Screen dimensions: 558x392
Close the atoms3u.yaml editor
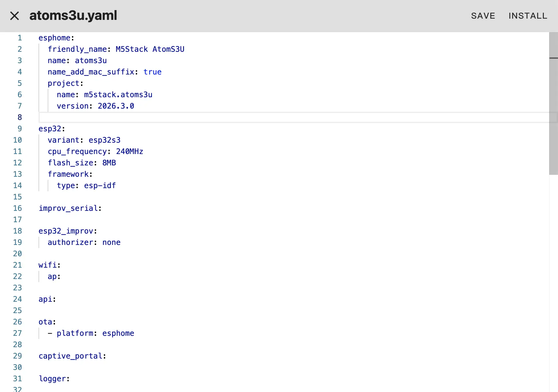pos(15,16)
